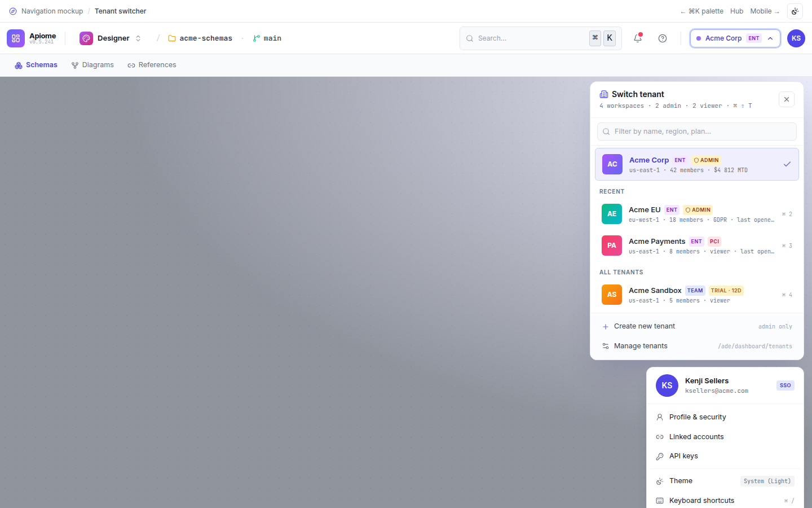Click the key icon beside API keys
Screen dimensions: 812x508
pyautogui.click(x=660, y=457)
